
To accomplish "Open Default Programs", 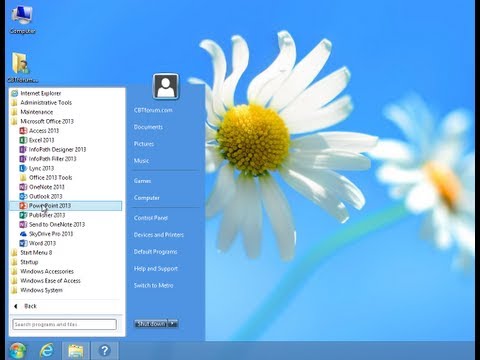I will click(155, 252).
